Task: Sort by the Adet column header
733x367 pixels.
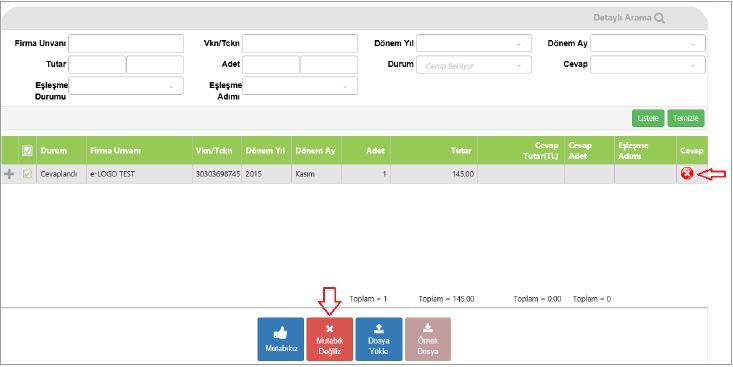Action: [x=366, y=151]
